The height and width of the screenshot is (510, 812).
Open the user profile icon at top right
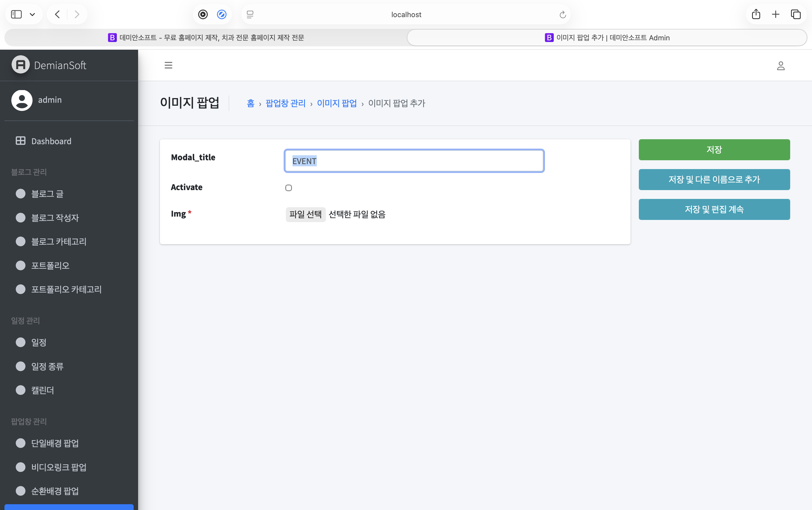pos(781,65)
